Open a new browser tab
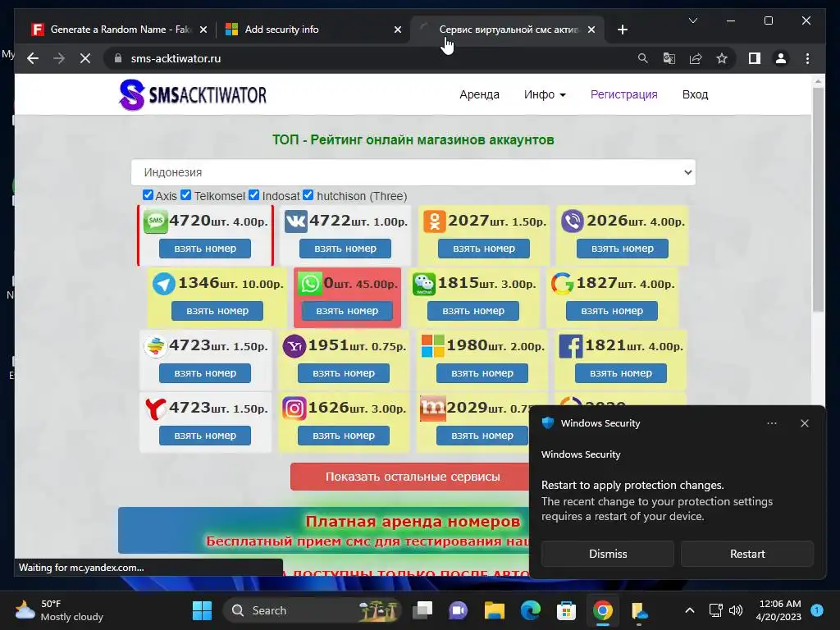Image resolution: width=840 pixels, height=630 pixels. point(622,30)
